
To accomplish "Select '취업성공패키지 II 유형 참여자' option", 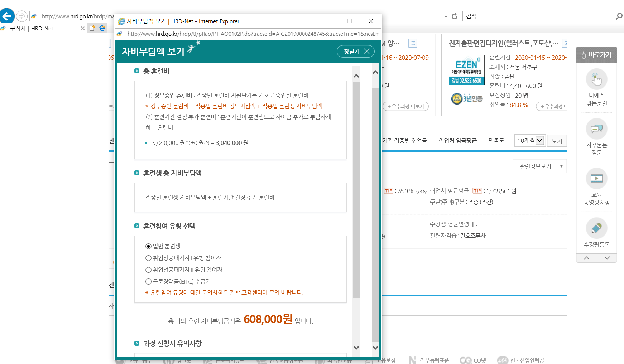I will coord(148,270).
